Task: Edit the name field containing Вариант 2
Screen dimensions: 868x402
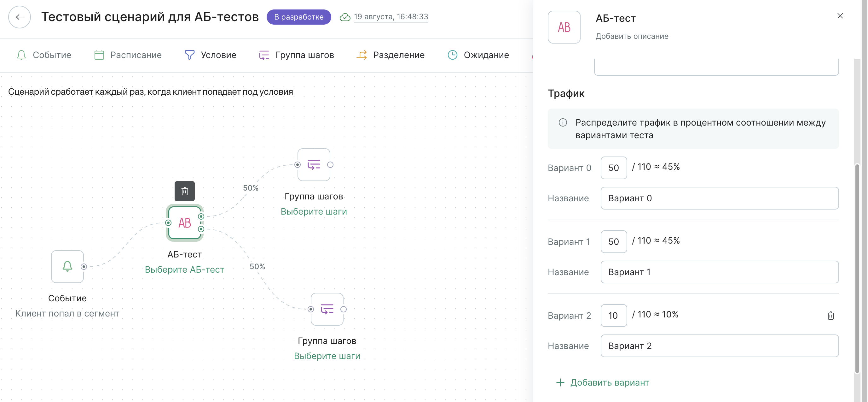Action: (x=720, y=346)
